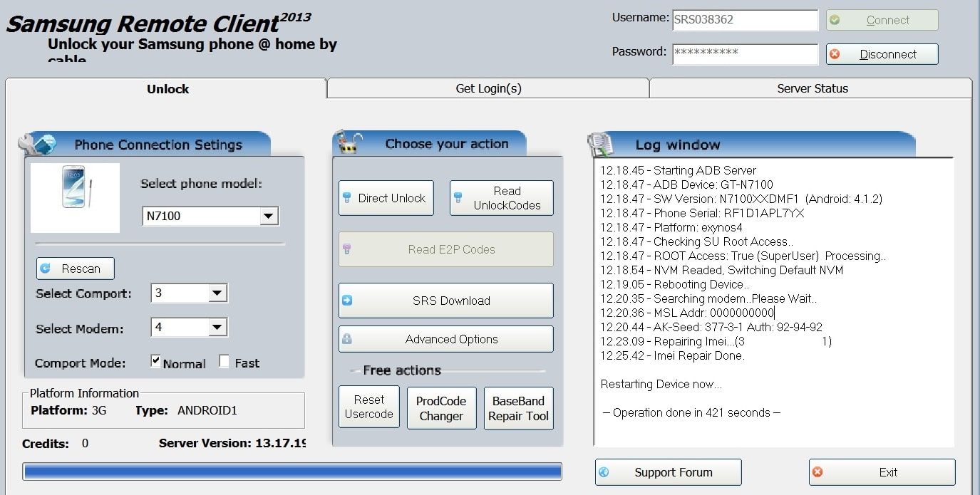Viewport: 980px width, 495px height.
Task: Click the purple icon on Read E2P Codes
Action: click(x=347, y=249)
